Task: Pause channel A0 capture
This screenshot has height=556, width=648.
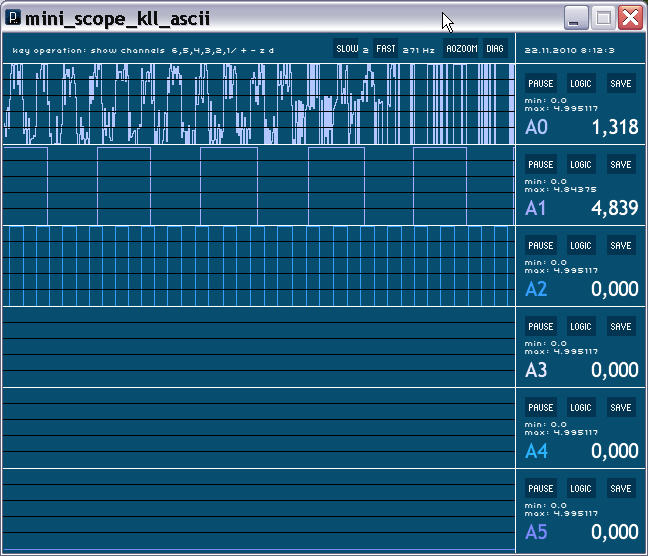Action: (541, 84)
